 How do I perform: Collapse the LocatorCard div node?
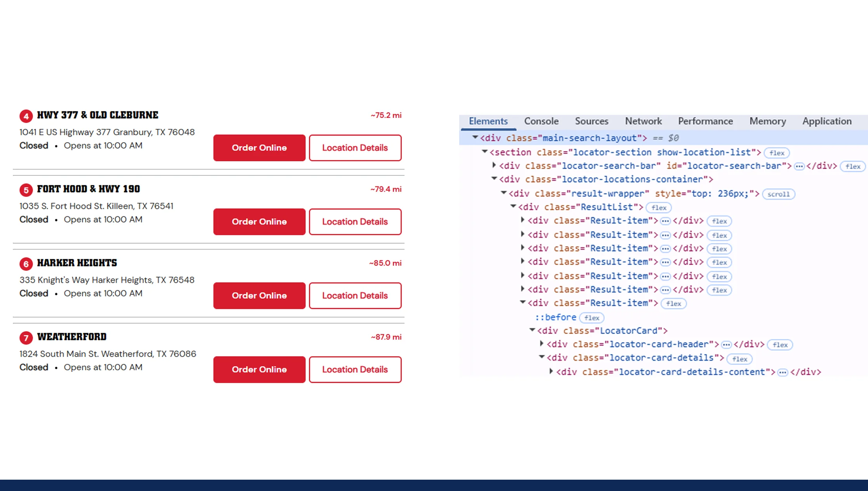[532, 330]
